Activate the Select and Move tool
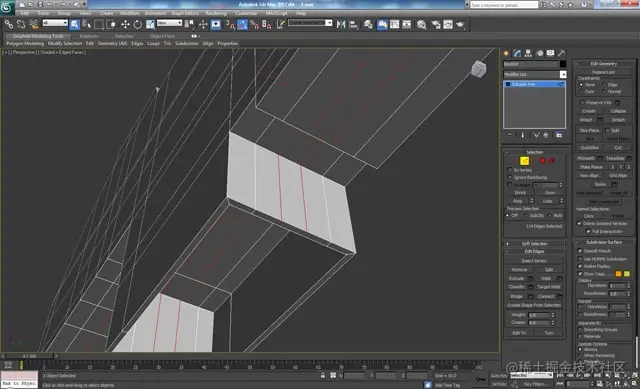This screenshot has width=640, height=389. (x=125, y=24)
